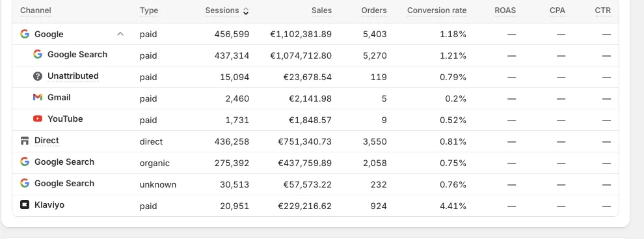Click the 'unknown' type cell
The image size is (644, 239).
click(158, 185)
